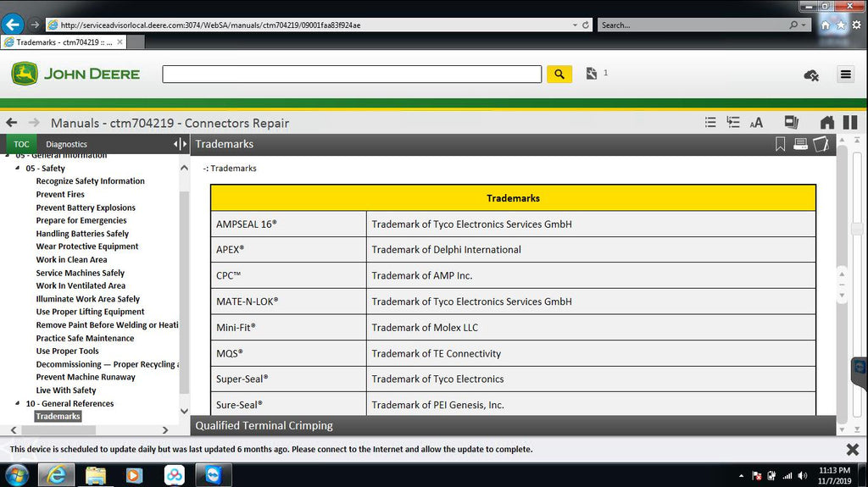Switch to the Diagnostics tab

(66, 144)
